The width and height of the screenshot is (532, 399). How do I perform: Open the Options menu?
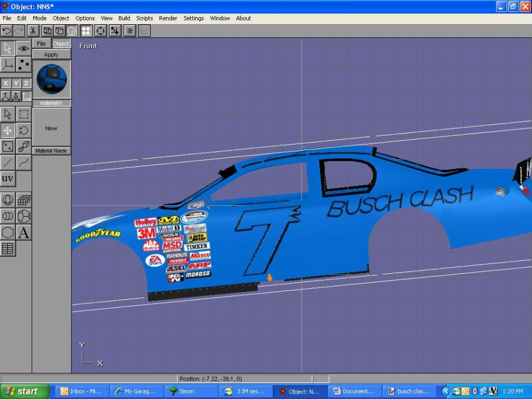tap(85, 18)
